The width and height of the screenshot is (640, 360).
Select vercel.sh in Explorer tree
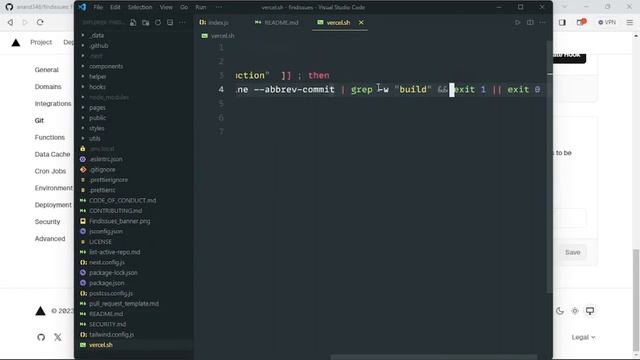pos(101,345)
